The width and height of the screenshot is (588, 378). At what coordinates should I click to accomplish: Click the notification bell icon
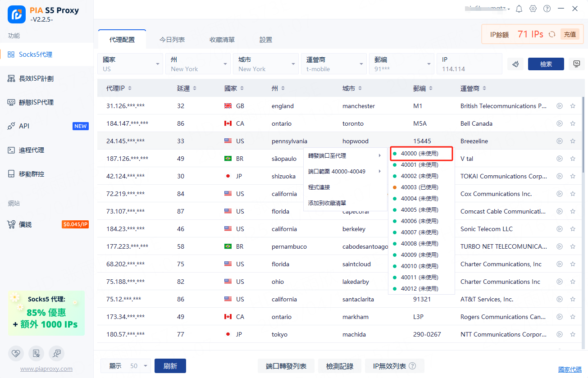519,9
